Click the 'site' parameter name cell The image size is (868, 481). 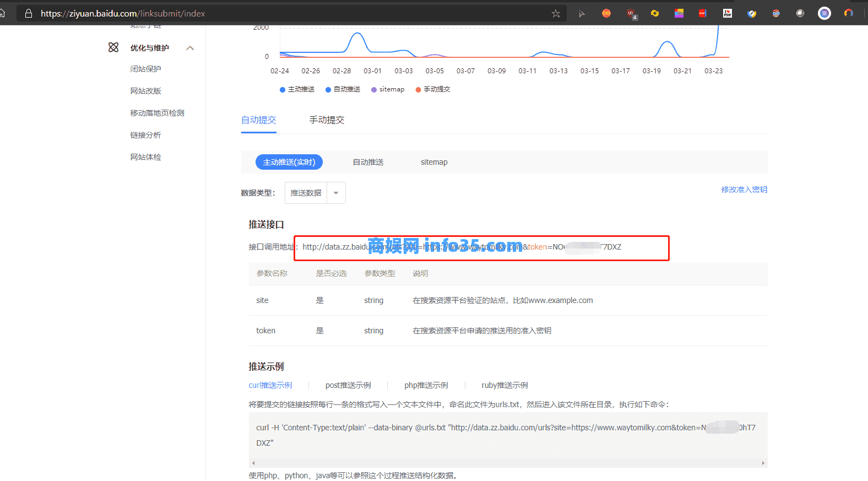point(262,300)
